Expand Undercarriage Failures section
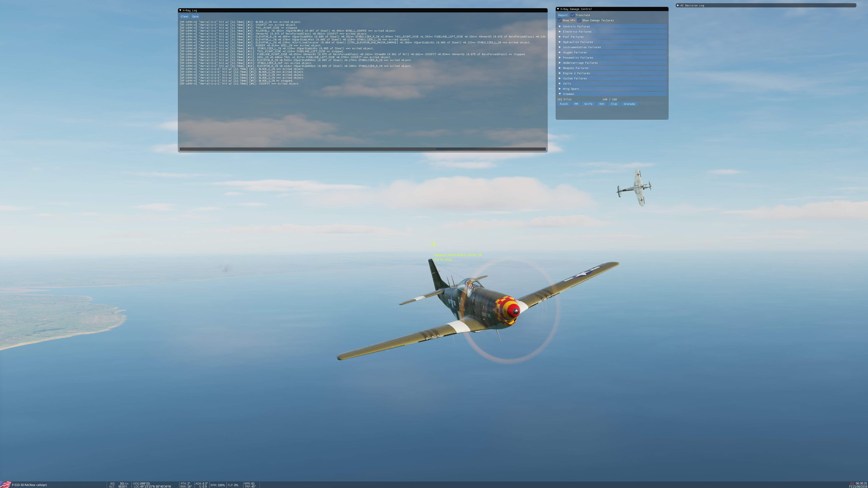This screenshot has width=868, height=488. pos(612,63)
